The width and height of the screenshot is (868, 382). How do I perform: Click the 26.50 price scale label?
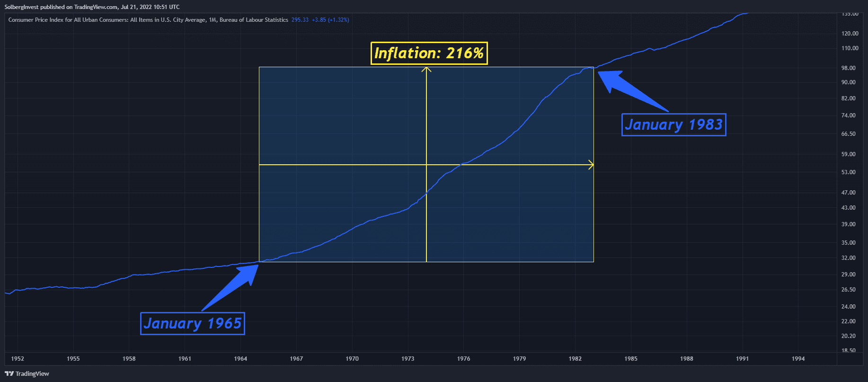849,290
